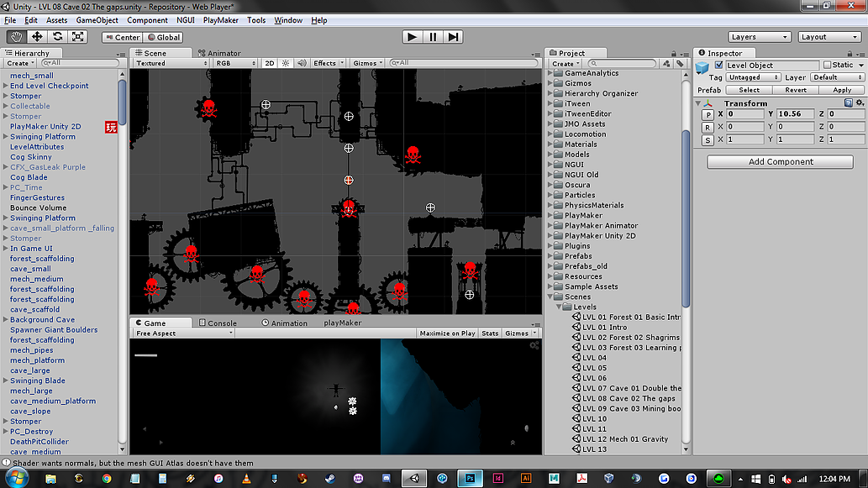Toggle 2D scene view mode

click(x=270, y=63)
